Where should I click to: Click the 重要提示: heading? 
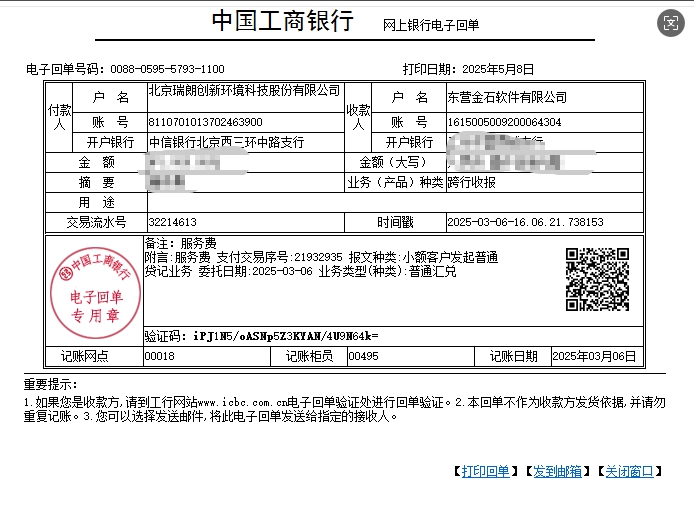[x=50, y=384]
